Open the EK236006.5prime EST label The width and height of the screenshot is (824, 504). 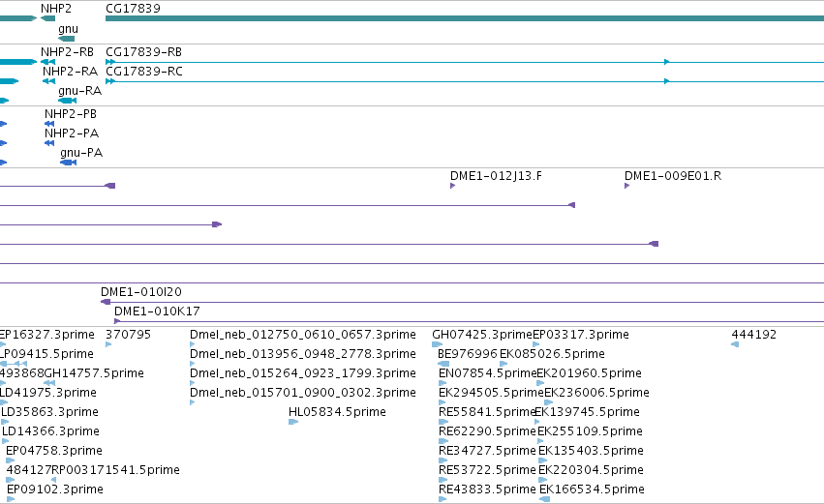(597, 393)
